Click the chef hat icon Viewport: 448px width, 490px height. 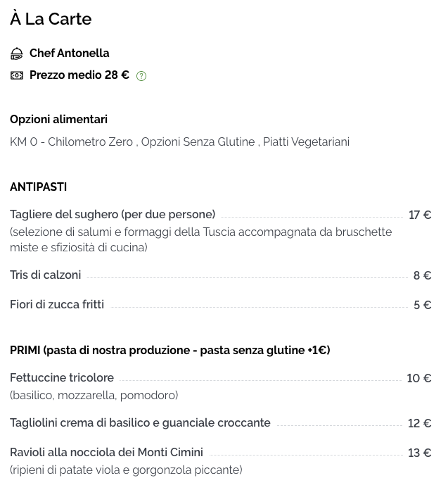(17, 54)
